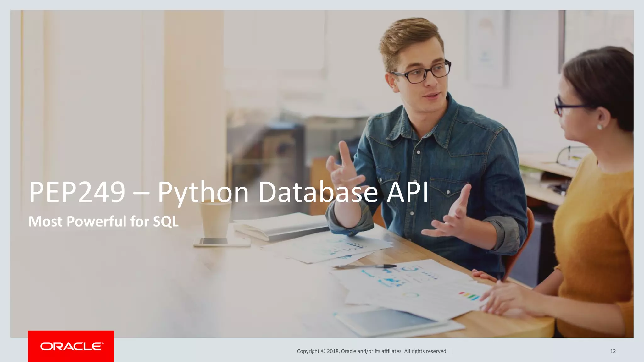
Task: Click the vertical bar after the copyright text
Action: (x=452, y=351)
